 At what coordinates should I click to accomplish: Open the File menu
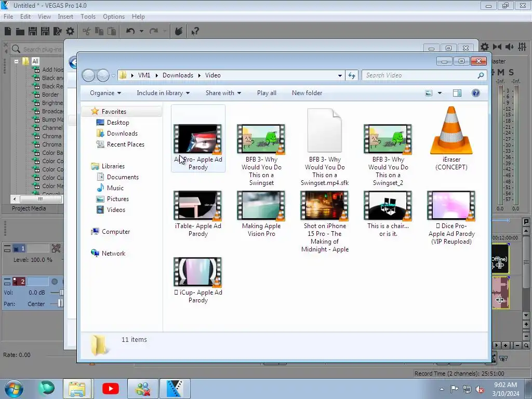coord(8,17)
